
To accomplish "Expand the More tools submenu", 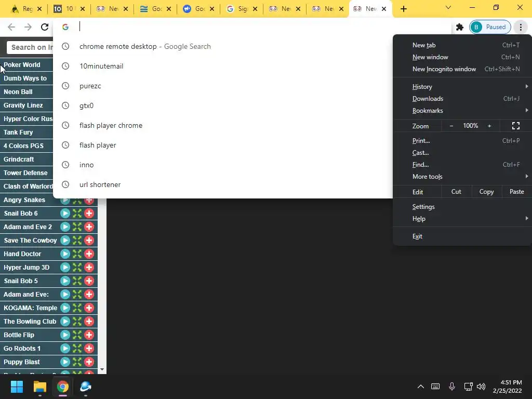I will pyautogui.click(x=462, y=177).
